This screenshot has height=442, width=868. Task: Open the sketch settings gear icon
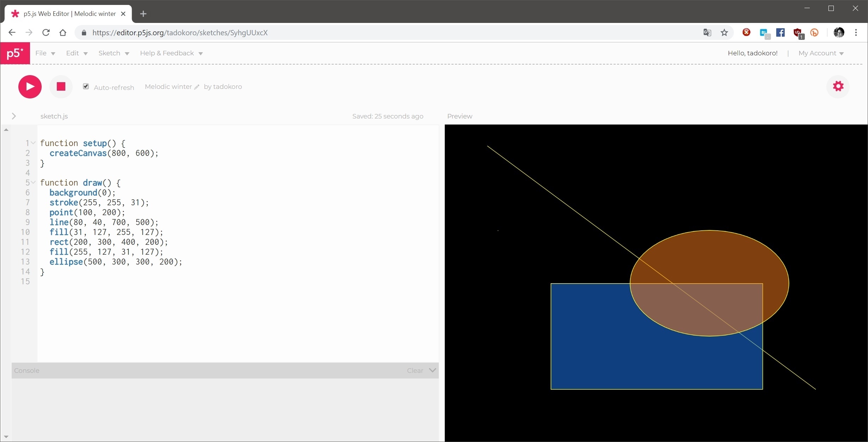point(838,86)
